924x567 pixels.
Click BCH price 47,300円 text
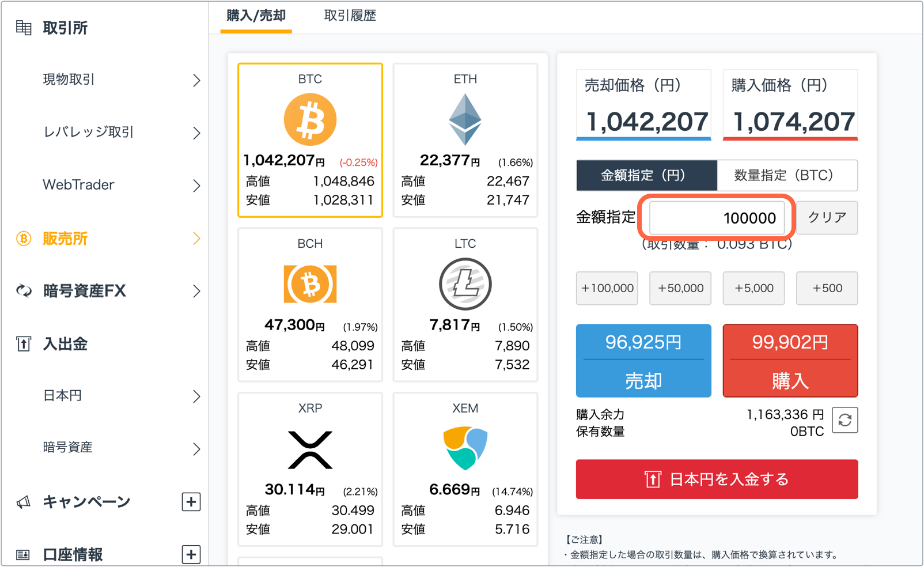294,325
